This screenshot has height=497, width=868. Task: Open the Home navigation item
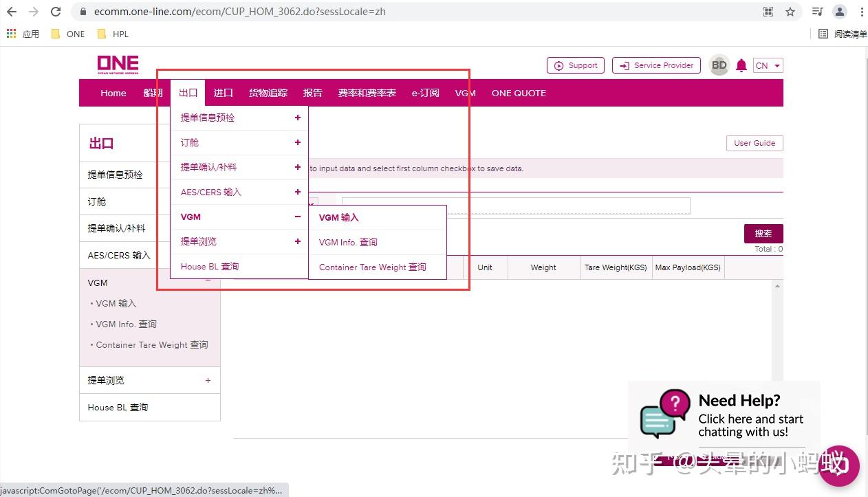pos(113,93)
